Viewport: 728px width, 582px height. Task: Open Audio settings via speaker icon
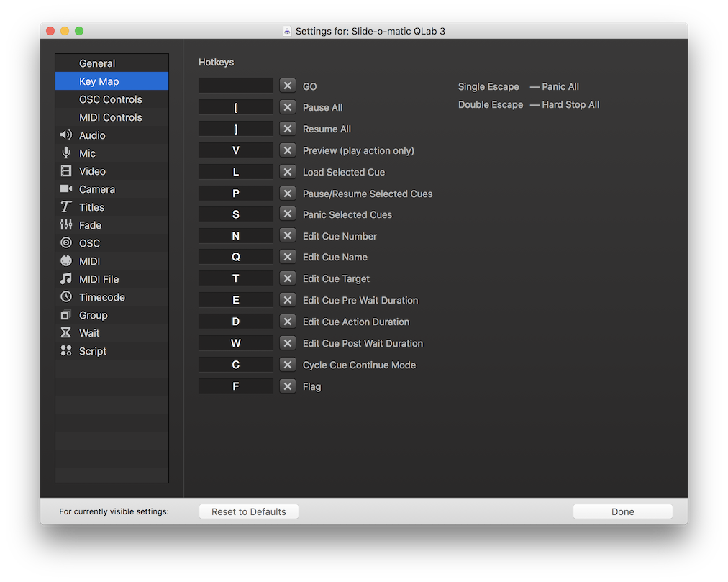point(66,135)
